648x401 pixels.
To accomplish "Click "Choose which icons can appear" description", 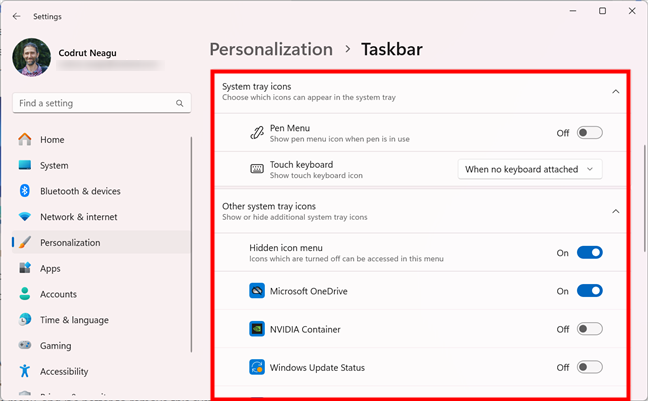I will pos(309,98).
